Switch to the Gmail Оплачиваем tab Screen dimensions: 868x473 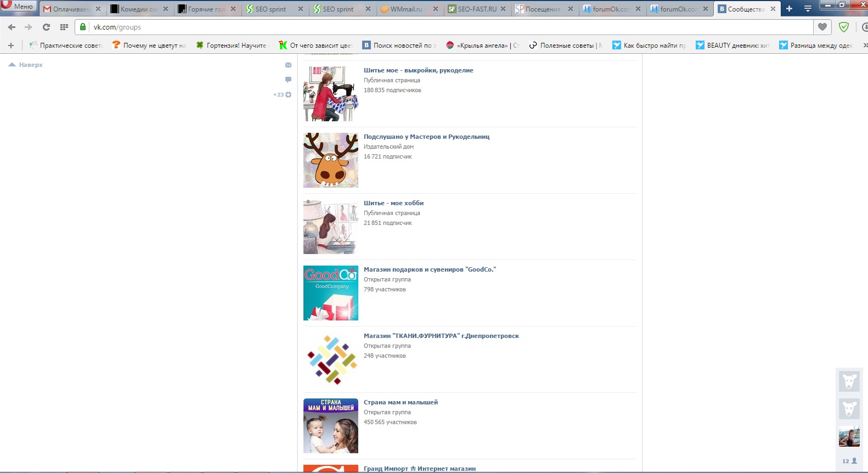coord(72,9)
